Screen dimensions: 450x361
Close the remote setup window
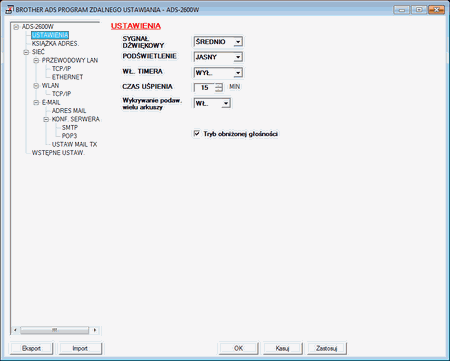436,10
